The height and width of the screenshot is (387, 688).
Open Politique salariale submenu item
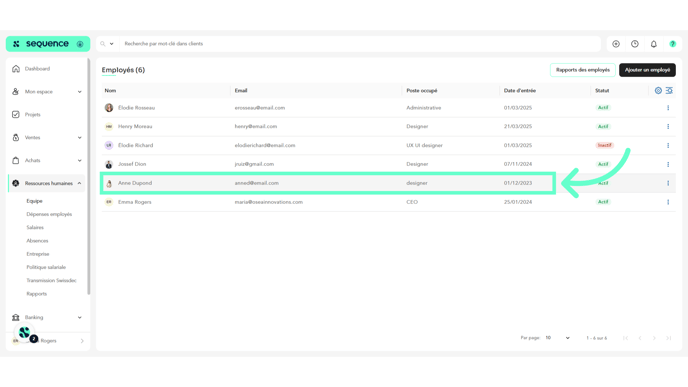coord(46,267)
